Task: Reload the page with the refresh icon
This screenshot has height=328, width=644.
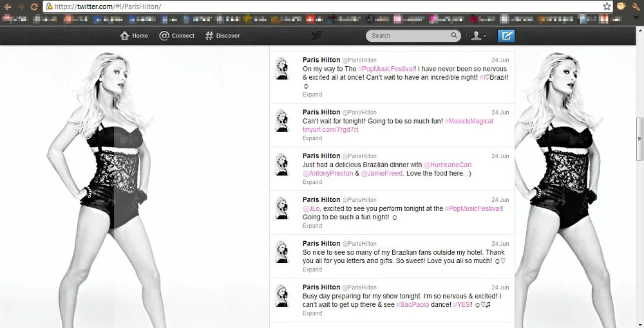Action: [x=35, y=6]
